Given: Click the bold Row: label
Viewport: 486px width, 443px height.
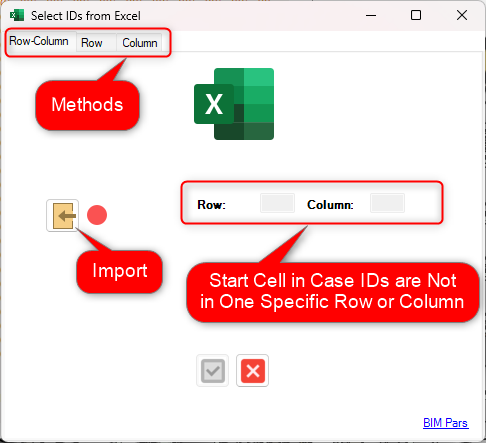Looking at the screenshot, I should coord(211,205).
